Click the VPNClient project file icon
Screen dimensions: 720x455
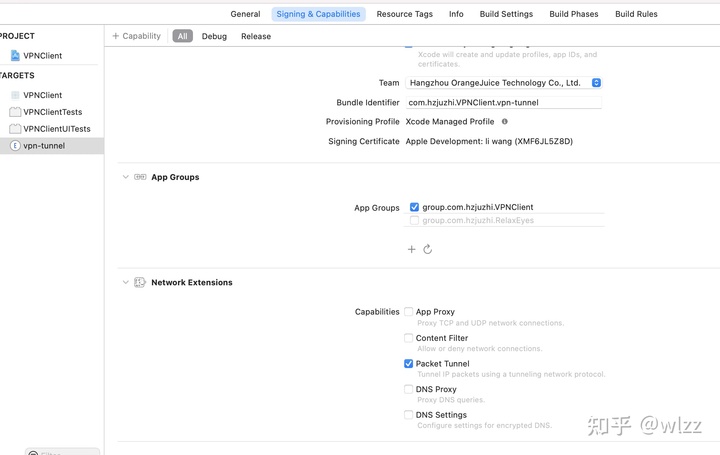[15, 56]
